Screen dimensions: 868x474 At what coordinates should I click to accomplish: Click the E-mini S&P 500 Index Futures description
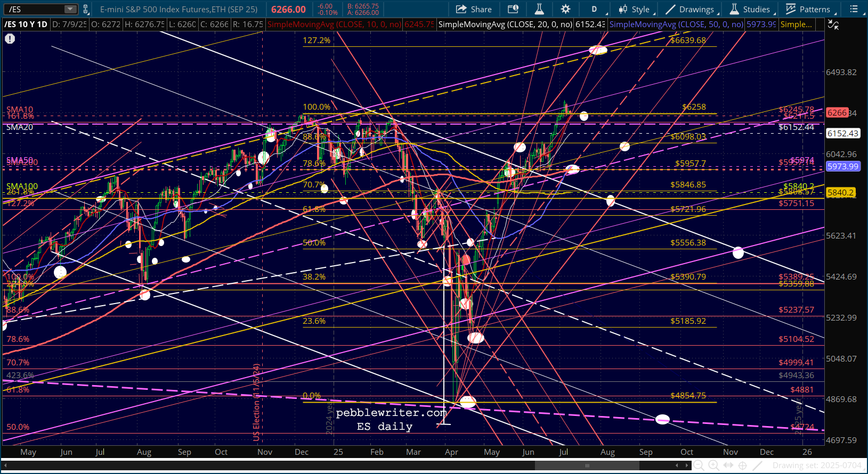click(x=179, y=9)
